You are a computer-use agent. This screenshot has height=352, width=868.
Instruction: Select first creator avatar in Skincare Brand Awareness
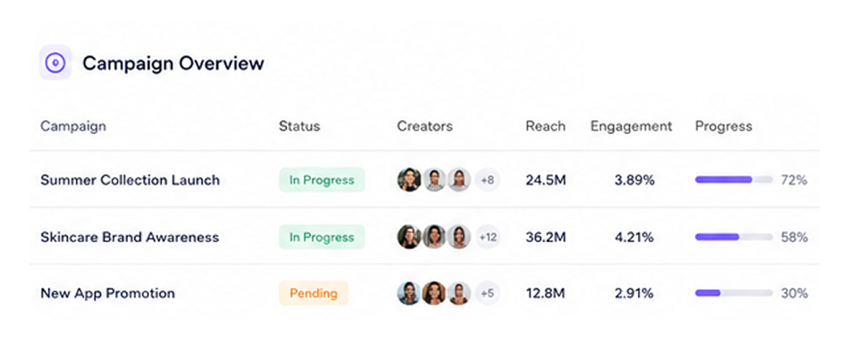tap(409, 237)
